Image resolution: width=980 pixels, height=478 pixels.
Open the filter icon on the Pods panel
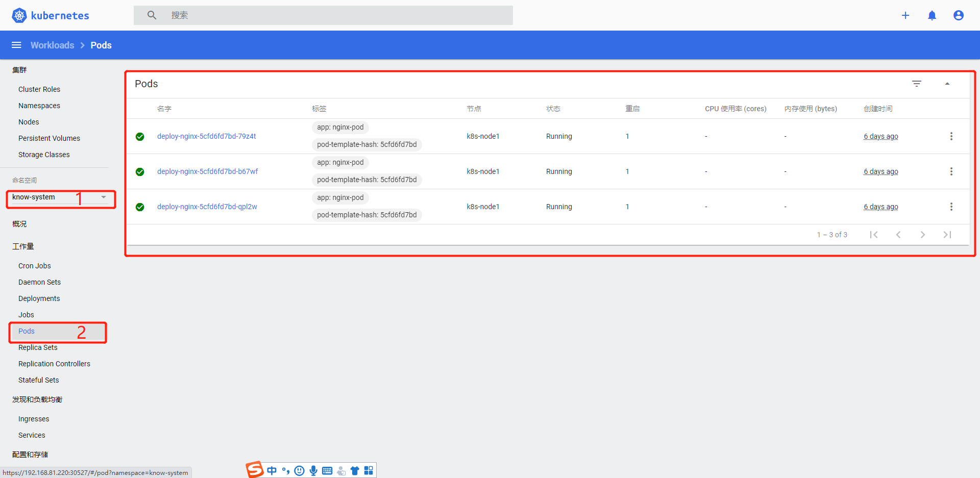(x=917, y=83)
